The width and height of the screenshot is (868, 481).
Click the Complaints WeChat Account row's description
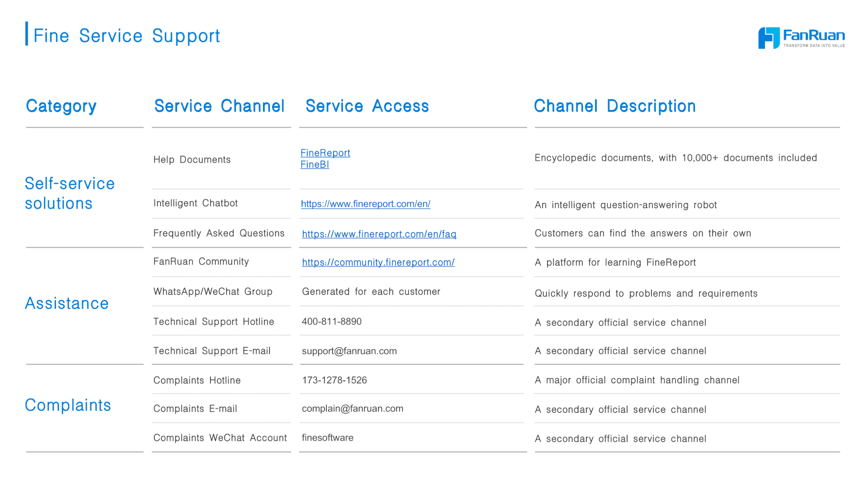click(621, 438)
